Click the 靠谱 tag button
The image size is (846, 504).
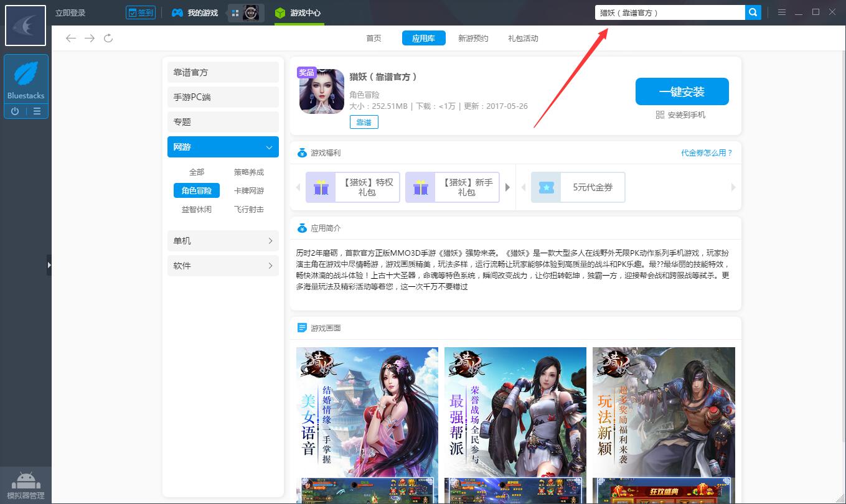click(364, 122)
